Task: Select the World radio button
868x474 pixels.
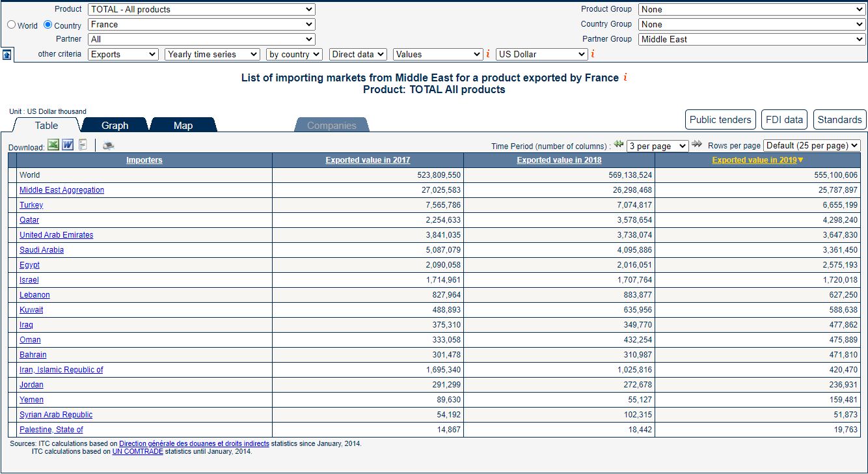Action: click(x=11, y=25)
